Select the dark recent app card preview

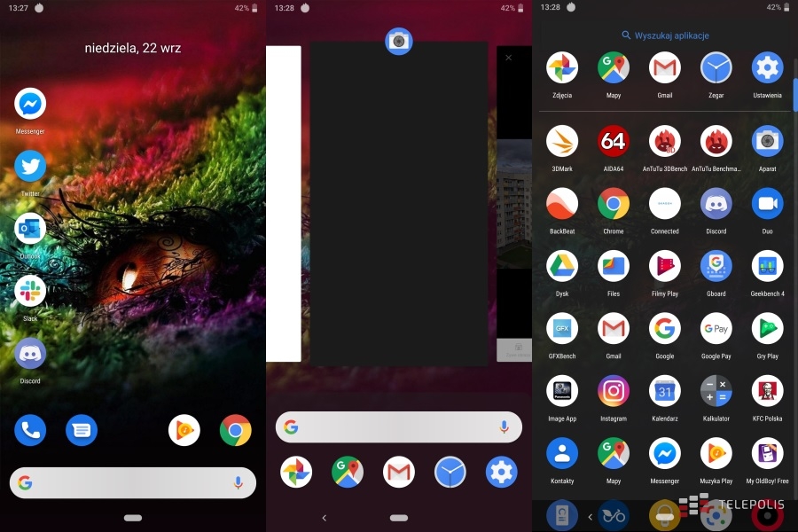tap(398, 204)
